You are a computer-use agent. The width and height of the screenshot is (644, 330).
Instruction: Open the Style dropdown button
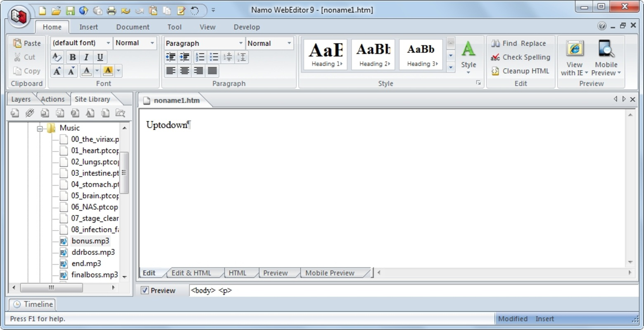468,58
